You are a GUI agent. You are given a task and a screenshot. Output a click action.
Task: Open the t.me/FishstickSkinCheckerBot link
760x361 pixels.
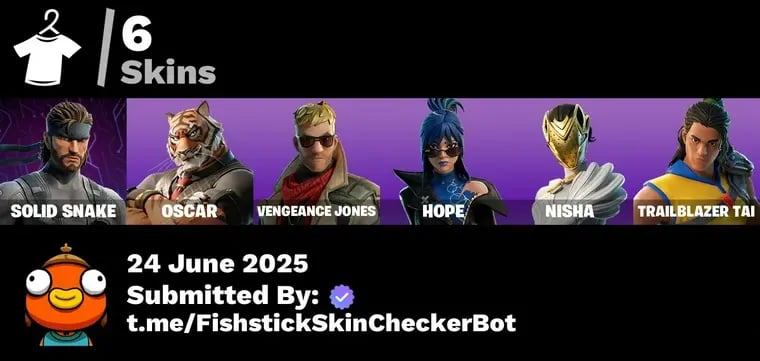321,323
